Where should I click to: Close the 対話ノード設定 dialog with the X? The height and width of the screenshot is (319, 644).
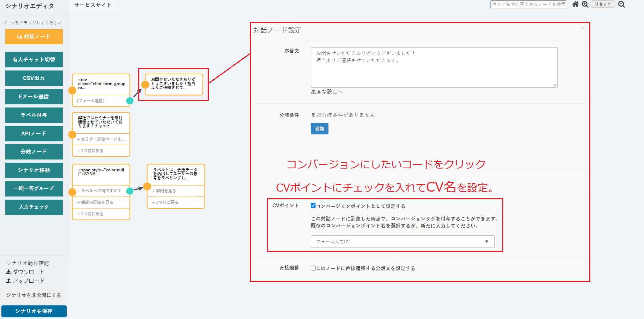point(582,28)
